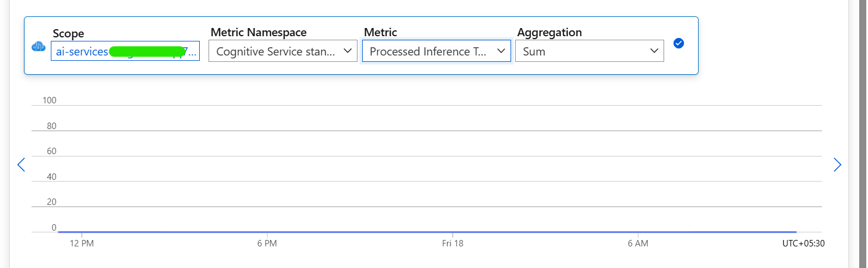Screen dimensions: 868x268
Task: Click the 6 AM time axis label
Action: click(638, 243)
